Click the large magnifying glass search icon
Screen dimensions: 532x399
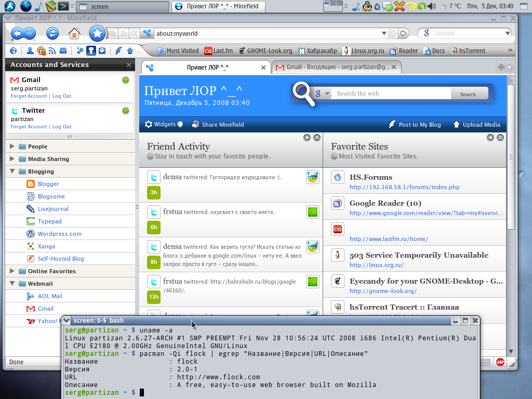click(x=303, y=94)
